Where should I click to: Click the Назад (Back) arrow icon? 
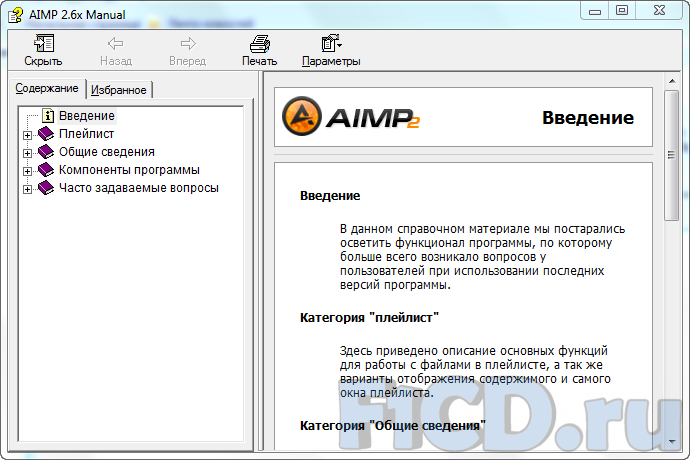coord(116,43)
